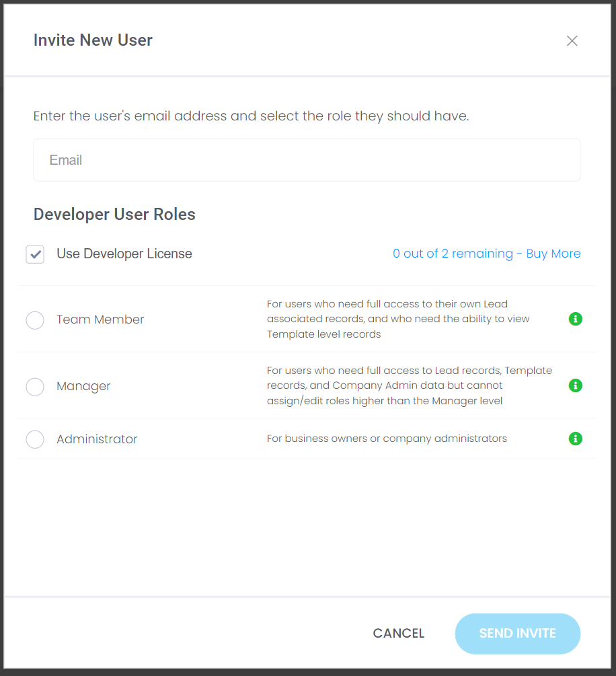Show info for the Administrator role
The image size is (616, 676).
(576, 439)
